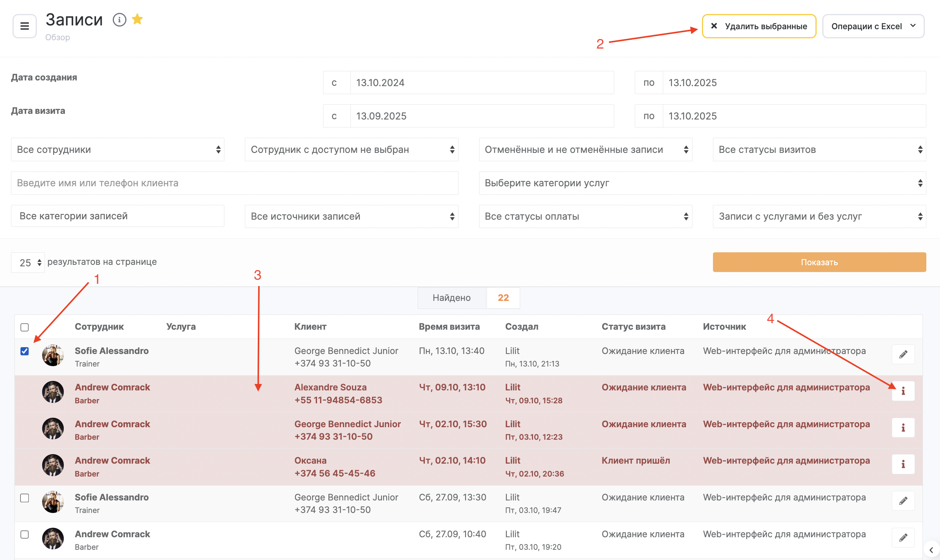Click edit pencil for Сб 27.09 13:30 record

click(x=903, y=501)
